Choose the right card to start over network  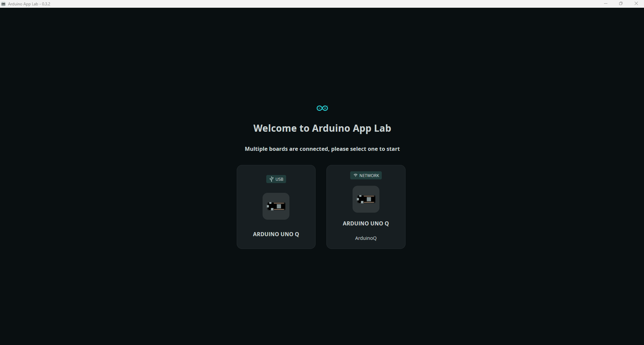366,207
